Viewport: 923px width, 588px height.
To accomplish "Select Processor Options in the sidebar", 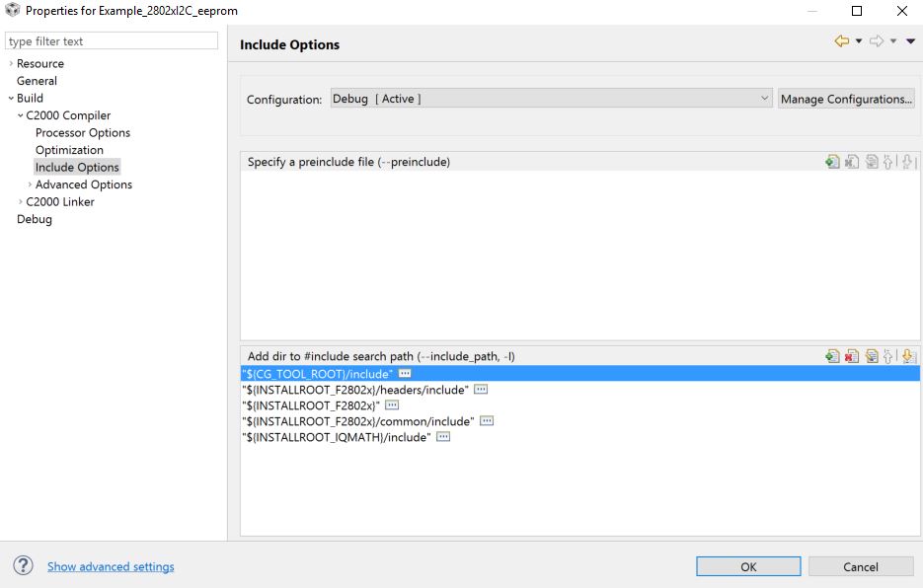I will (83, 132).
